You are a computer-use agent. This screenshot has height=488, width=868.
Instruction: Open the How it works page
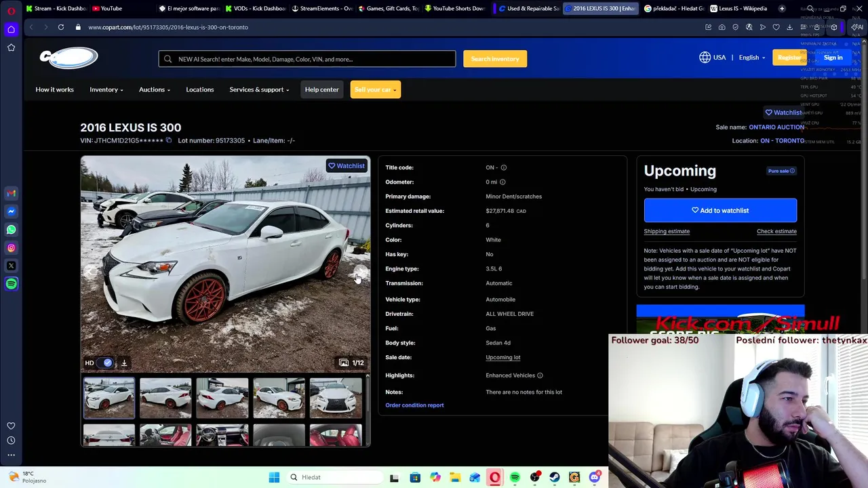[x=54, y=89]
